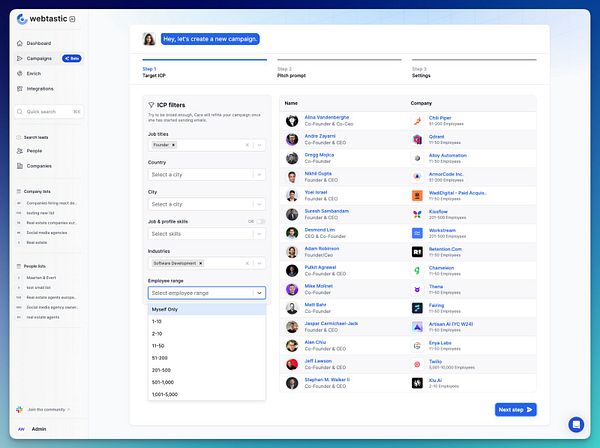Clear all industries with the X

247,263
